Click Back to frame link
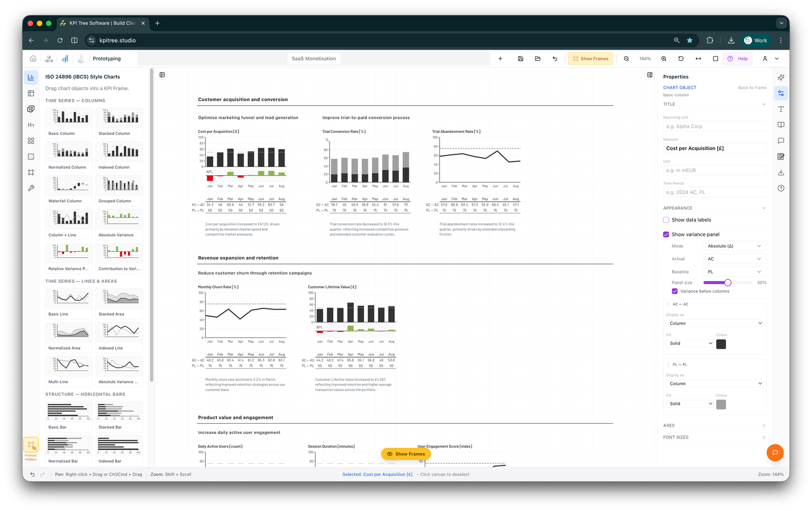 [x=752, y=88]
